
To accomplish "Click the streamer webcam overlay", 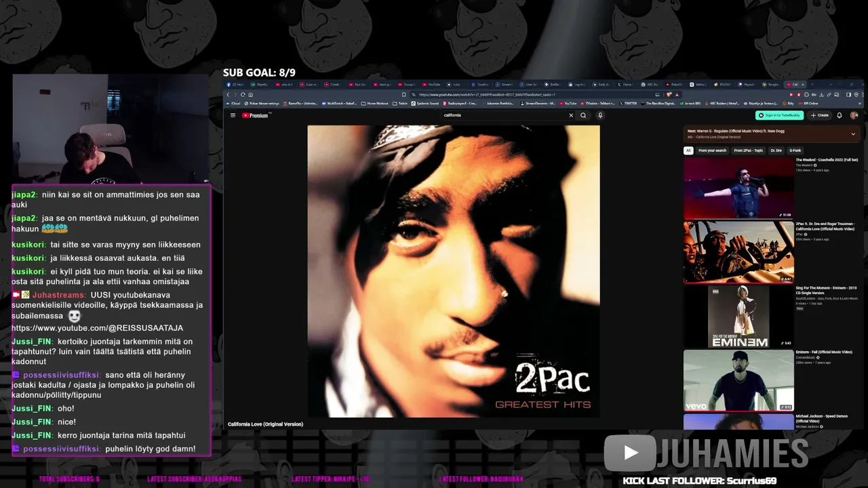I will 111,129.
